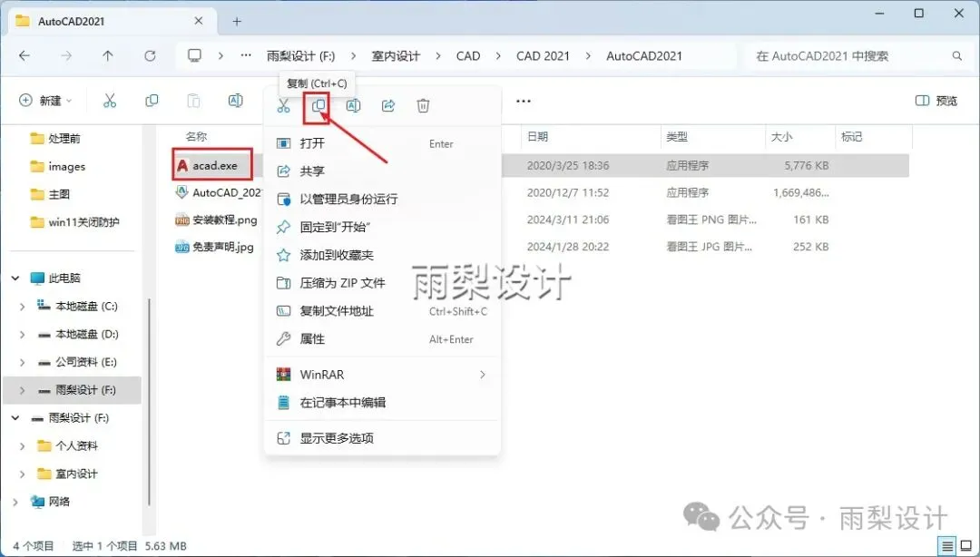Expand the 网络 tree node
Viewport: 980px width, 557px height.
(15, 502)
